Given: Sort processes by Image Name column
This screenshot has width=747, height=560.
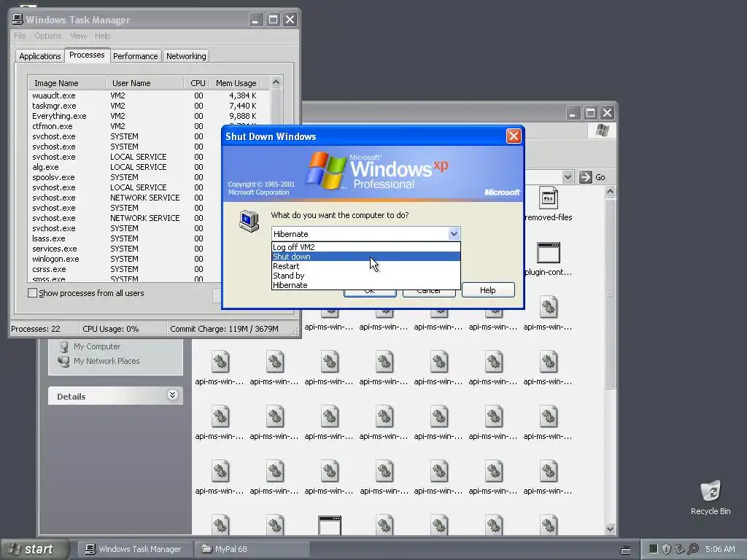Looking at the screenshot, I should [66, 83].
